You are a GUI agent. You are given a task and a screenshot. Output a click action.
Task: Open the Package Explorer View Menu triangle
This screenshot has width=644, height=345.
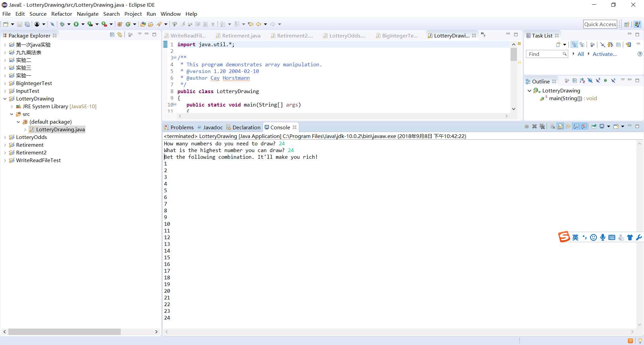(x=140, y=34)
